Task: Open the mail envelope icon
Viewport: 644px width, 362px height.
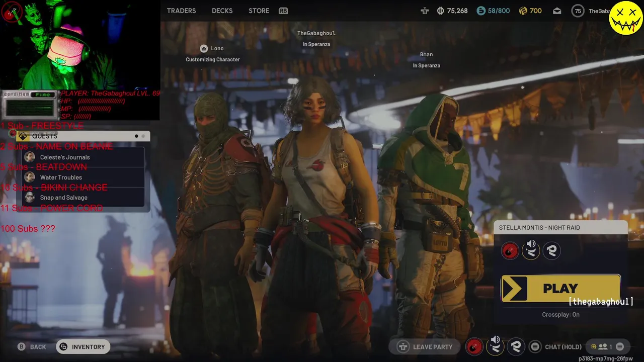Action: (557, 11)
